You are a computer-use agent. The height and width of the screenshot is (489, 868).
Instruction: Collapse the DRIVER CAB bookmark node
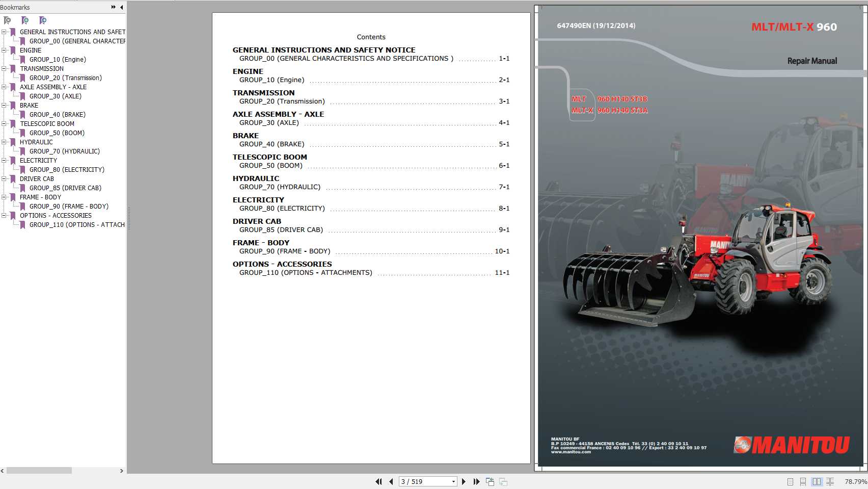[4, 178]
